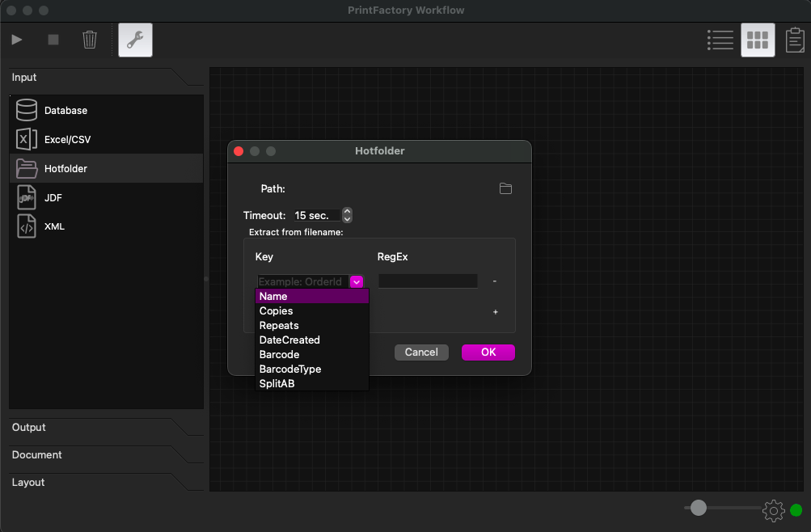Stop the workflow with the stop button
811x532 pixels.
tap(53, 40)
